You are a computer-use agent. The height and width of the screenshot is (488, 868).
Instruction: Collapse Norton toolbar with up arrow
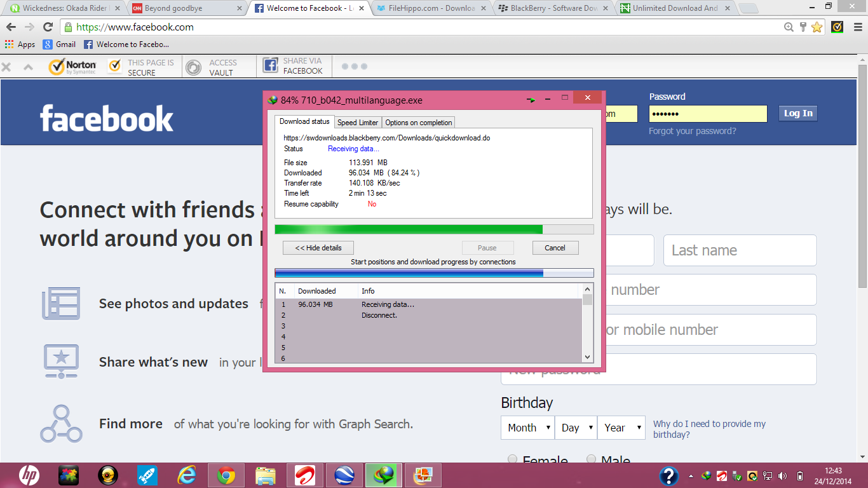[x=28, y=67]
